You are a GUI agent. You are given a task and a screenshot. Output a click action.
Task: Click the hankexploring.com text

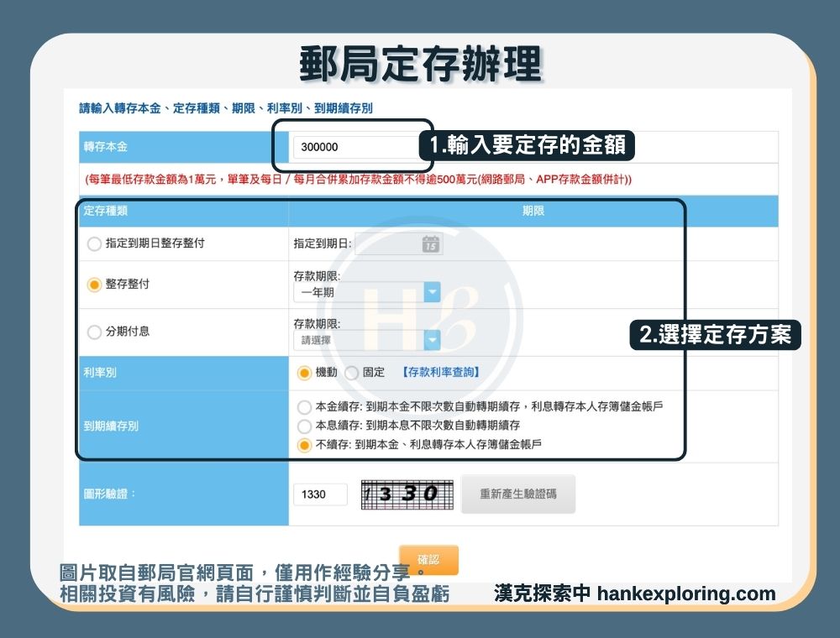686,594
